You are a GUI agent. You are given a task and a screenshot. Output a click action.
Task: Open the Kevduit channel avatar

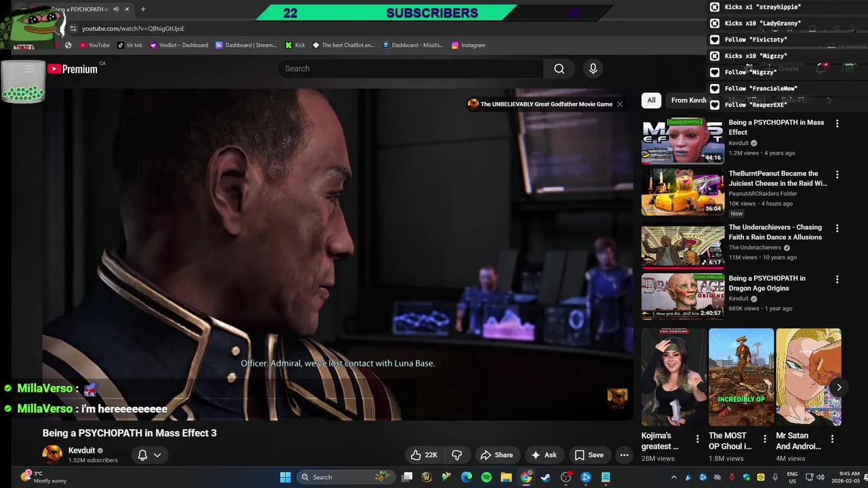[x=52, y=455]
